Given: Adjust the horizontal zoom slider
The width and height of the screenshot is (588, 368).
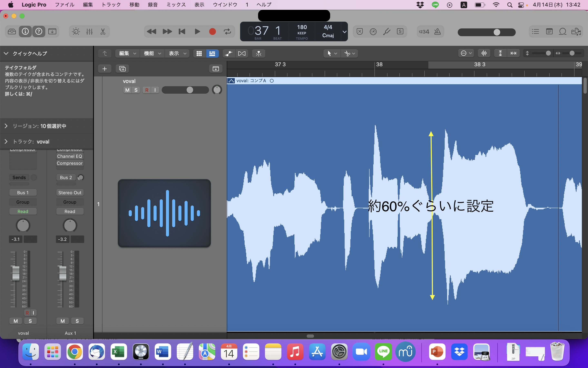Looking at the screenshot, I should 572,53.
